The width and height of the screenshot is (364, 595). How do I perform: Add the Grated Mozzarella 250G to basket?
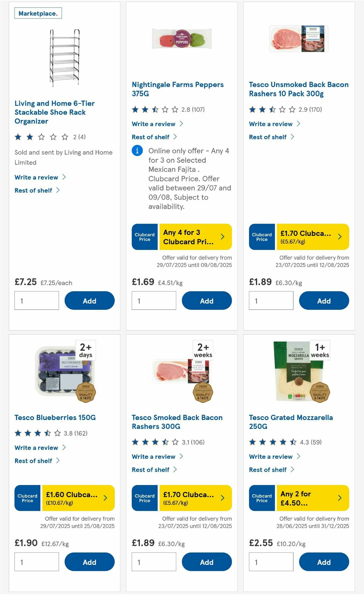tap(324, 562)
